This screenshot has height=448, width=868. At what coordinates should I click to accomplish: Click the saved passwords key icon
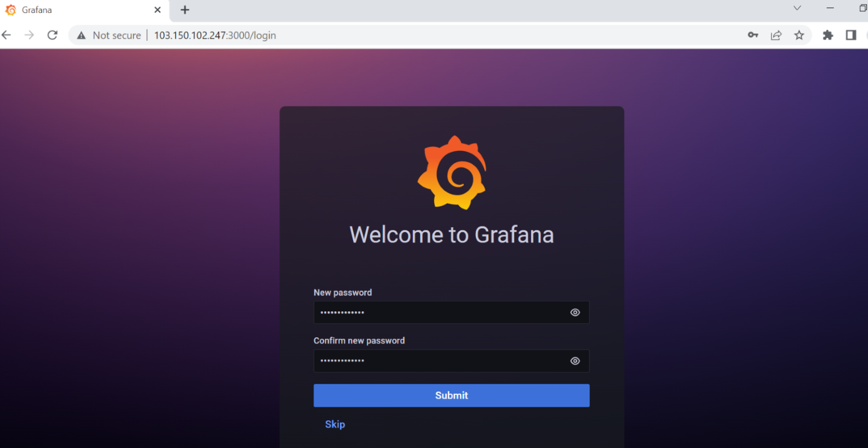pyautogui.click(x=753, y=35)
